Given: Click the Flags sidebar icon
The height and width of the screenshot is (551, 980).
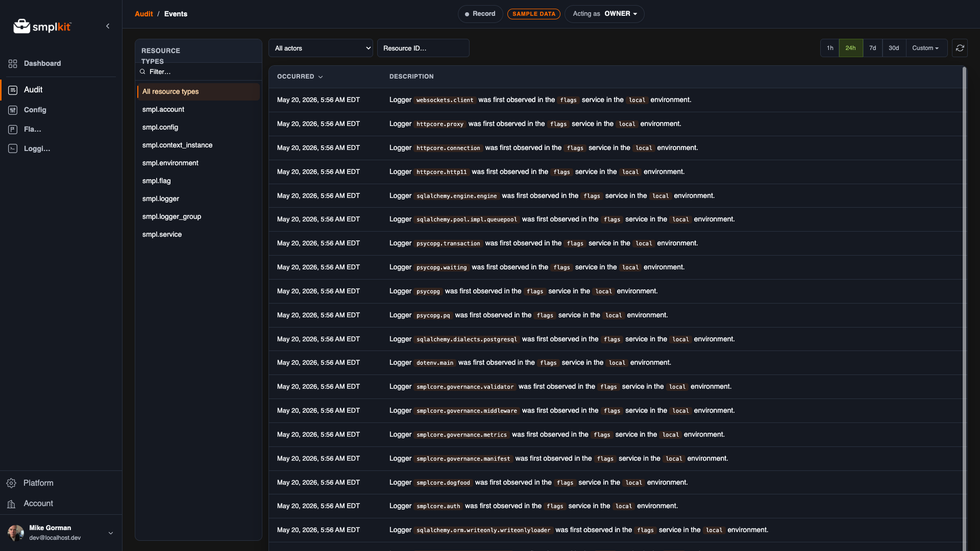Looking at the screenshot, I should (13, 130).
